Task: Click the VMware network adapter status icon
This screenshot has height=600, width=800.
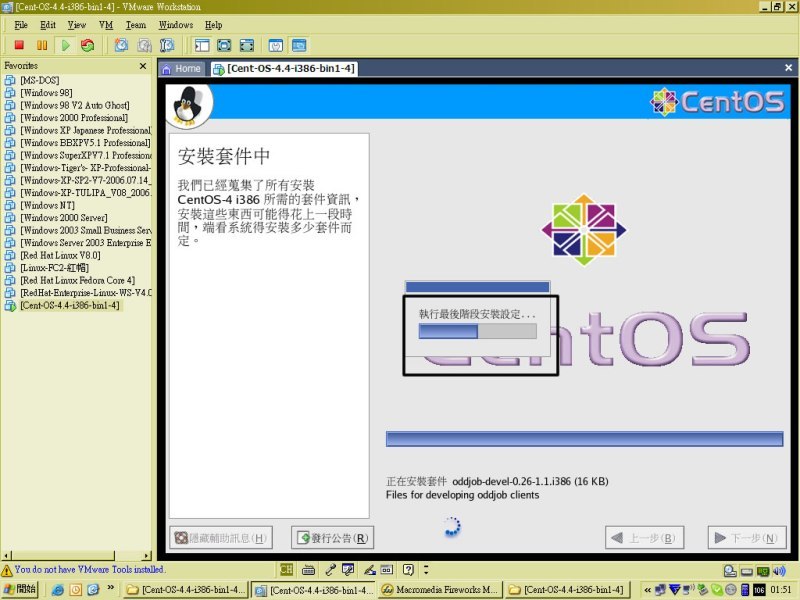Action: coord(763,571)
